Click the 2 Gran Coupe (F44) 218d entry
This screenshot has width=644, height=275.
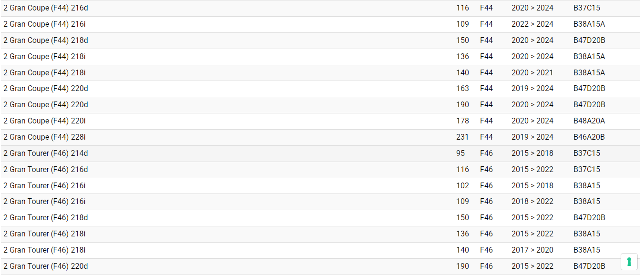click(46, 41)
